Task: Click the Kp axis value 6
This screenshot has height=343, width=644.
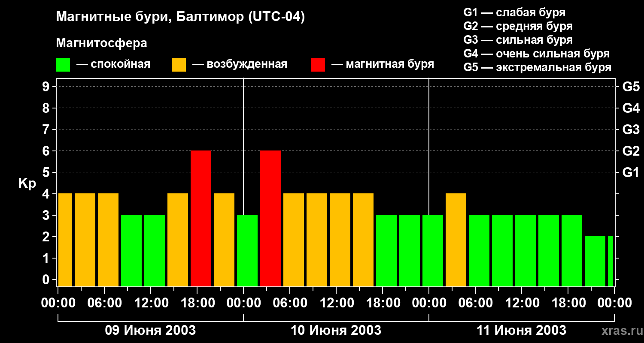Action: (47, 151)
